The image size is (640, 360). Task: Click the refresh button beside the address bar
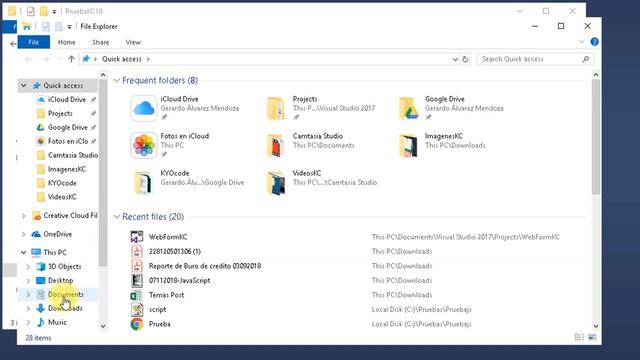tap(465, 59)
